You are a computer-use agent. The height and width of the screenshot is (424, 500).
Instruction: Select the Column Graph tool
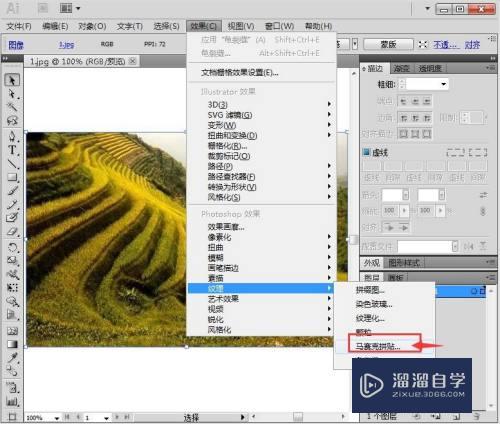tap(12, 401)
